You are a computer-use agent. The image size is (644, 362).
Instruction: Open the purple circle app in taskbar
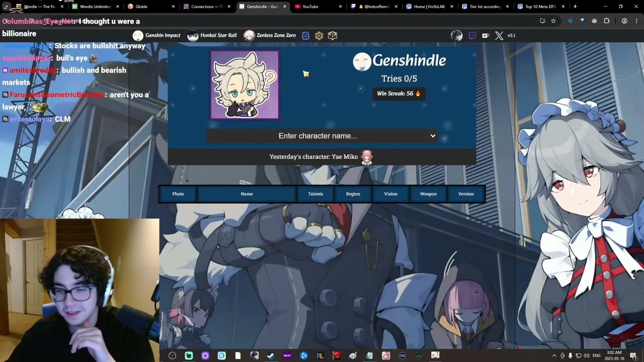pos(205,355)
